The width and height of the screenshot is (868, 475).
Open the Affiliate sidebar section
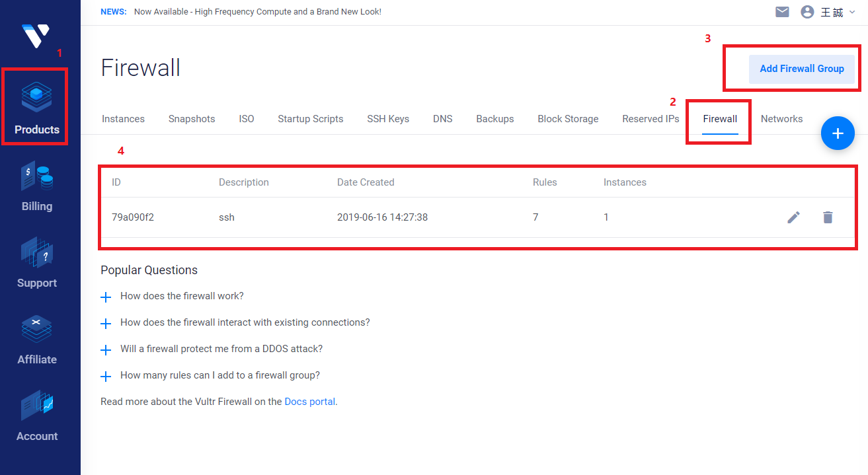click(x=37, y=340)
